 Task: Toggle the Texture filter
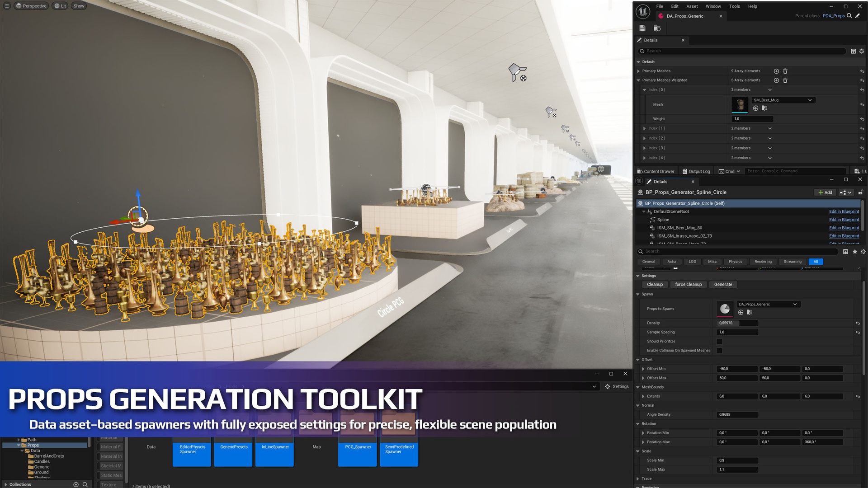(110, 485)
